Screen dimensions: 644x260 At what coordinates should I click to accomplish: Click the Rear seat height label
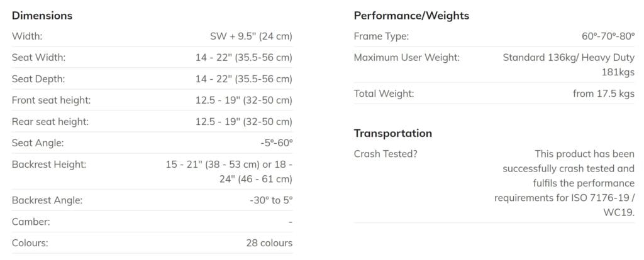50,121
